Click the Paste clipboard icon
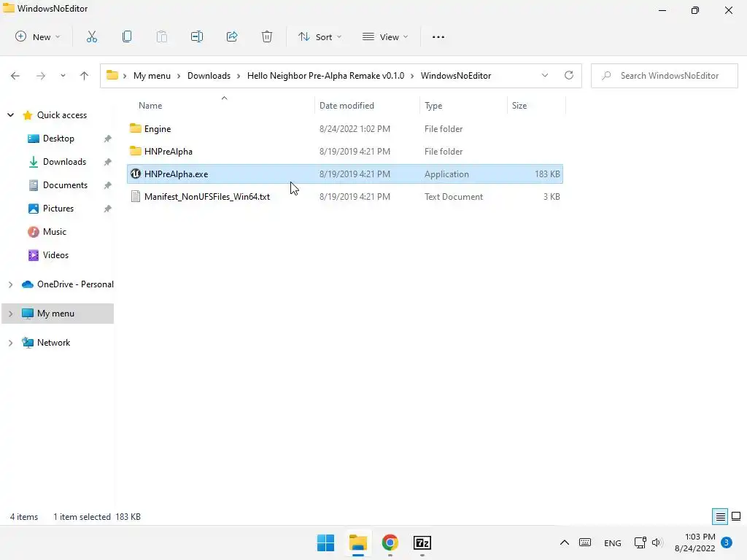Viewport: 747px width, 560px height. click(x=161, y=36)
